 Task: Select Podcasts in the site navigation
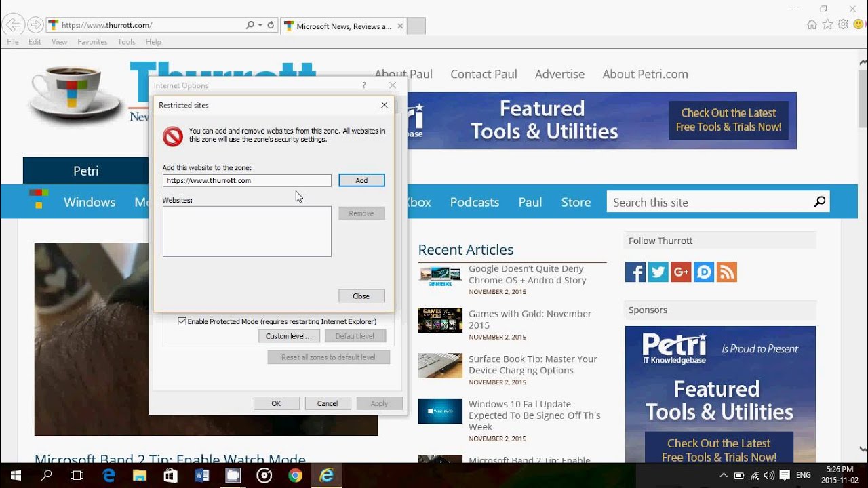474,202
